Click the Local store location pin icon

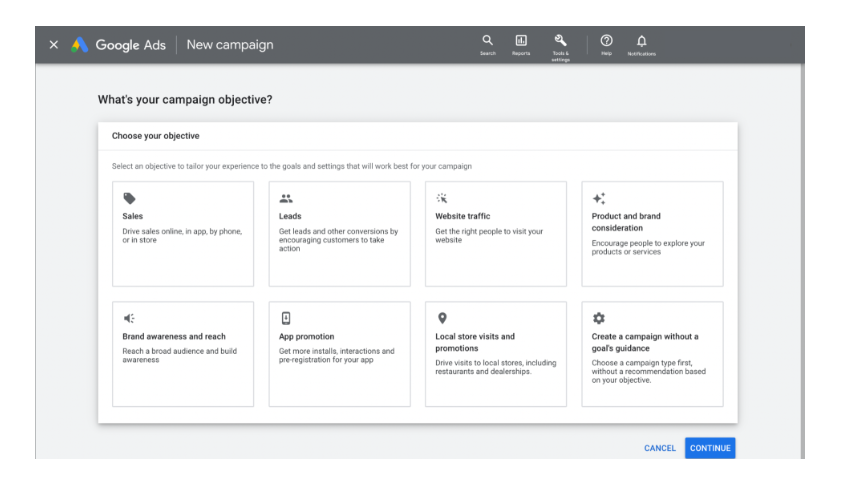point(442,318)
